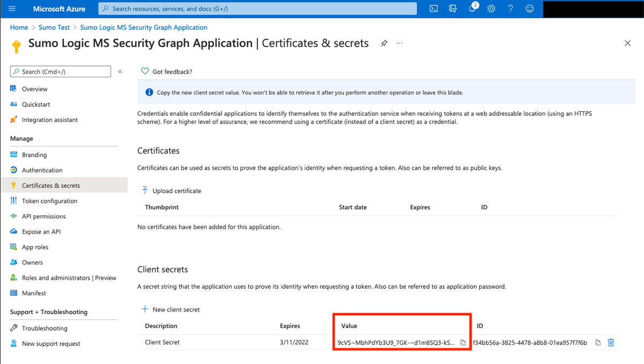Open the notifications bell
The width and height of the screenshot is (644, 364).
point(473,9)
